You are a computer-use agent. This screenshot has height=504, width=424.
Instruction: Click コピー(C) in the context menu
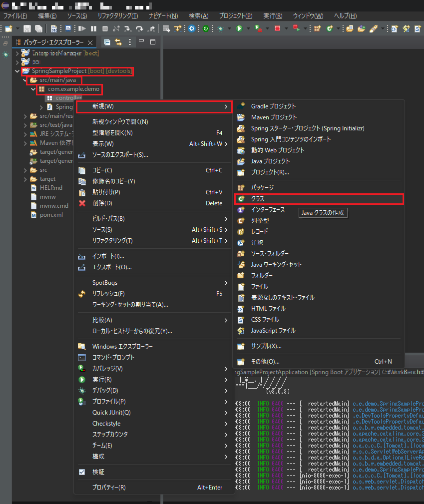(x=154, y=170)
